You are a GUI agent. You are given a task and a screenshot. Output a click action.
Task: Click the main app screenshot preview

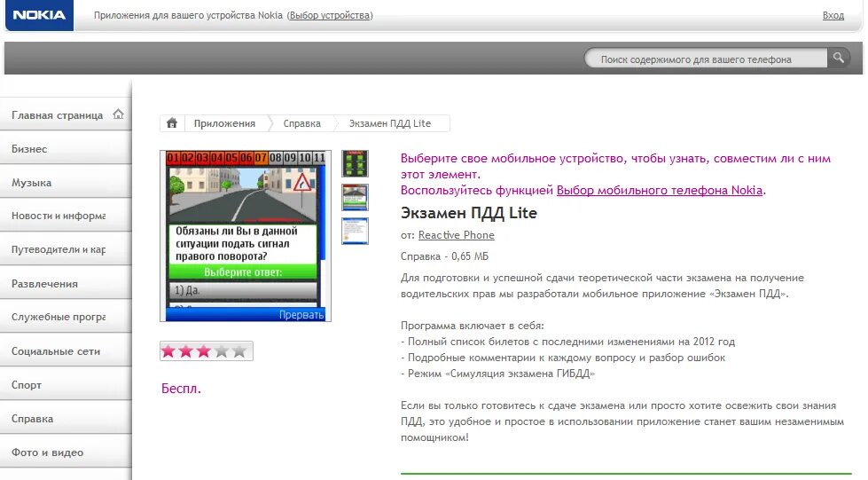tap(246, 236)
